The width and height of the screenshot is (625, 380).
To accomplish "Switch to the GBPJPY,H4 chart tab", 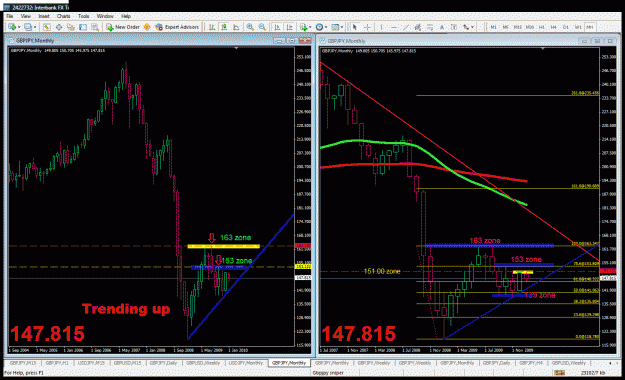I will point(531,363).
